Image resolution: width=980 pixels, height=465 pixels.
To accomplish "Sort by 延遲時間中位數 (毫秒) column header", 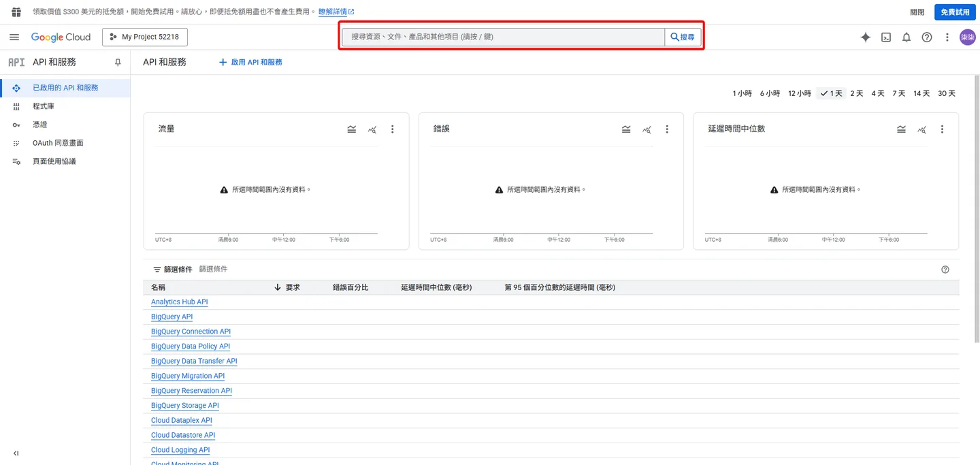I will (x=436, y=287).
